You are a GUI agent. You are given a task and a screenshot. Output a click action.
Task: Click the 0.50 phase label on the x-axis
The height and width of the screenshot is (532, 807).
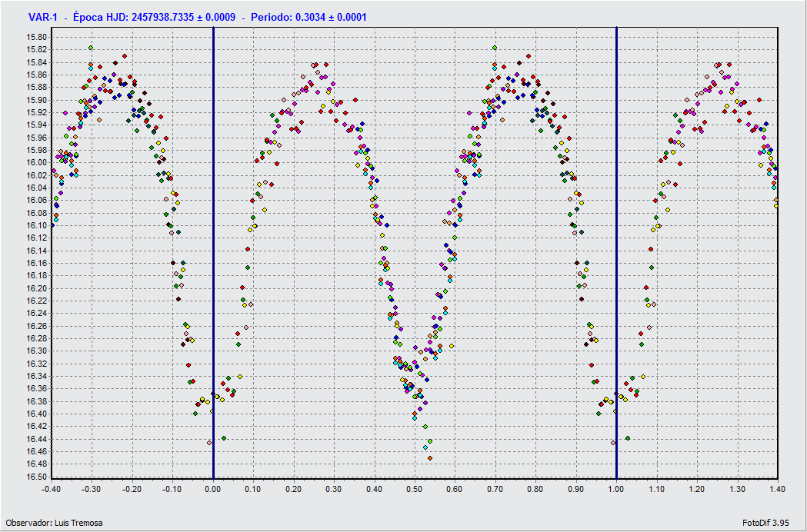415,487
